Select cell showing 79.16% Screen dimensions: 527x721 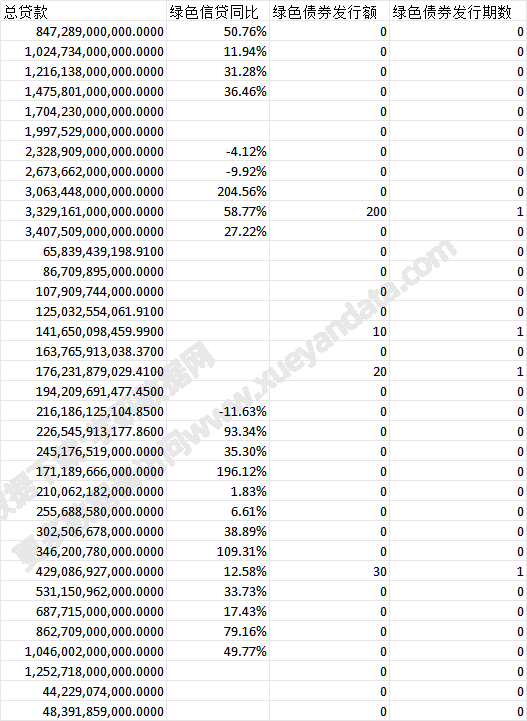coord(218,632)
